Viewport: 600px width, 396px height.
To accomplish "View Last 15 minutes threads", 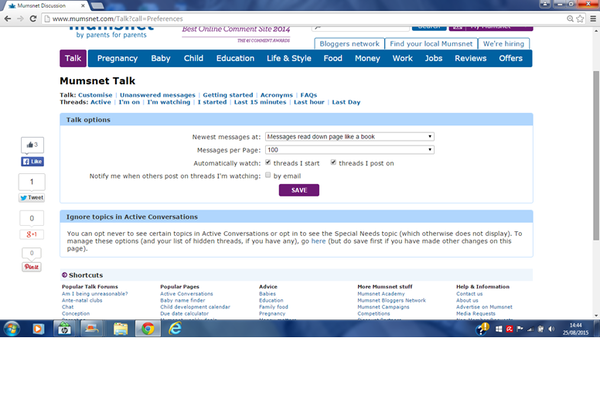I will tap(260, 102).
